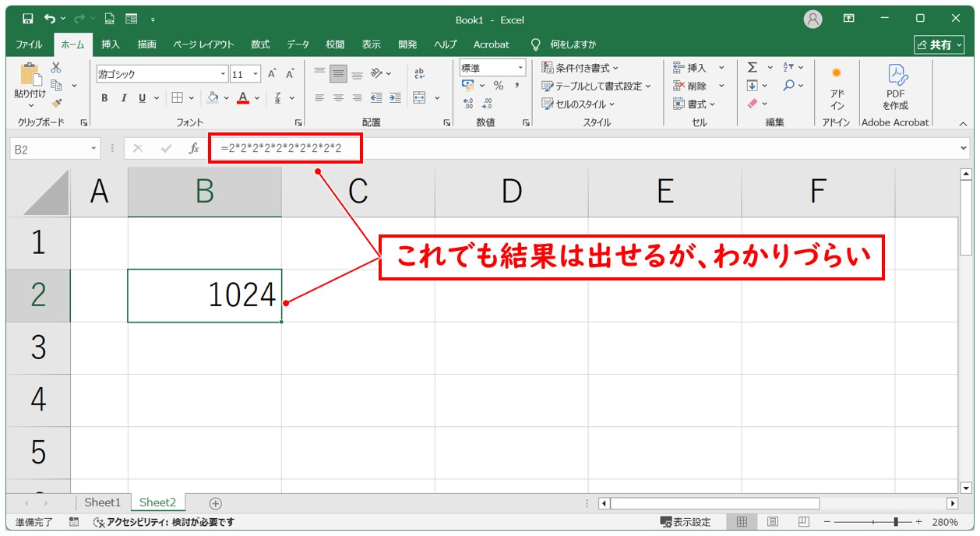
Task: Switch to page layout view in status bar
Action: click(773, 522)
